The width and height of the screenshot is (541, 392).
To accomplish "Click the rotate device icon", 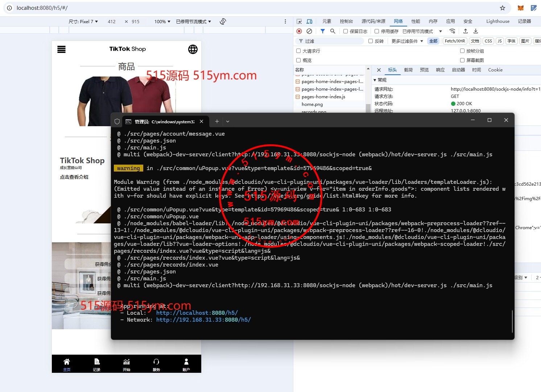I will [223, 21].
